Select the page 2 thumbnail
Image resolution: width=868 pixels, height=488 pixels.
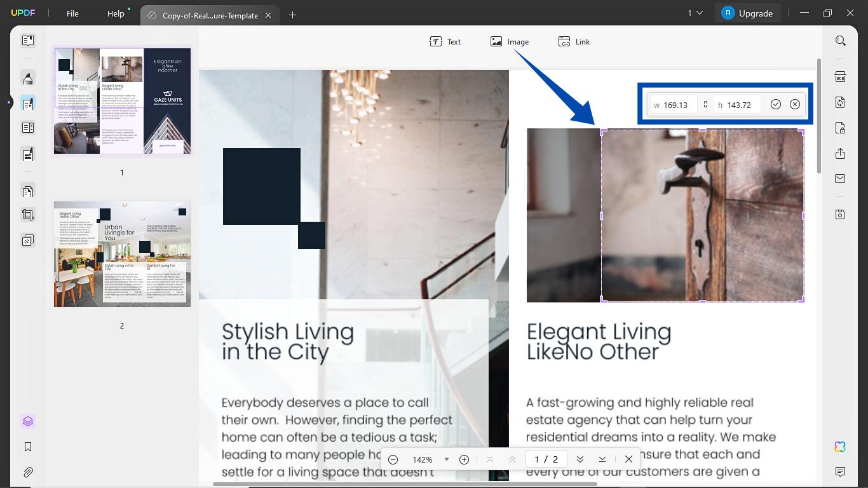[x=121, y=254]
